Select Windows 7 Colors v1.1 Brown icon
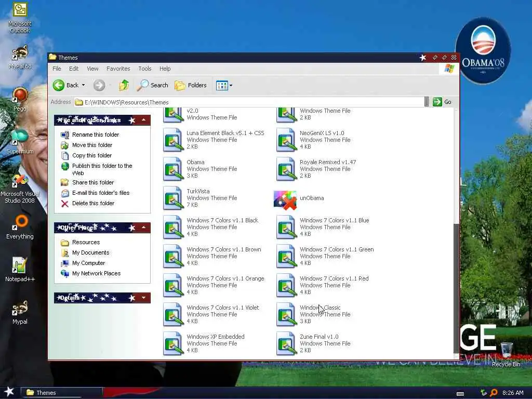 pos(174,256)
